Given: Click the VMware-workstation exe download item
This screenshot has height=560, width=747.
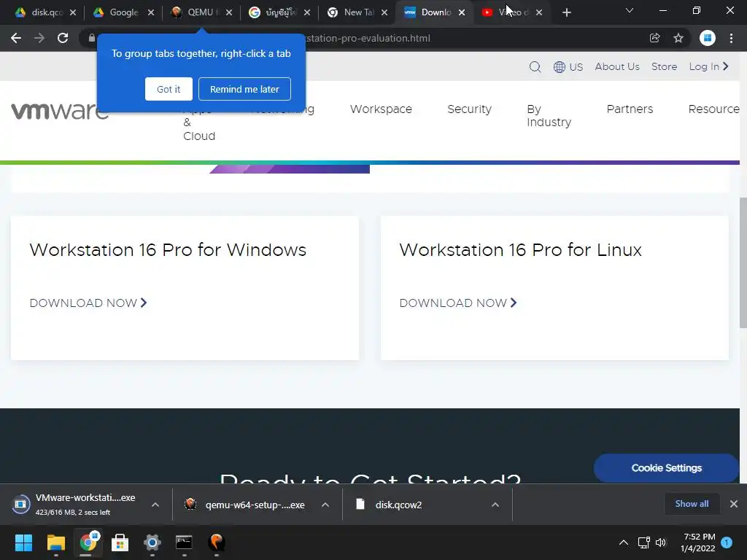Looking at the screenshot, I should click(x=79, y=505).
